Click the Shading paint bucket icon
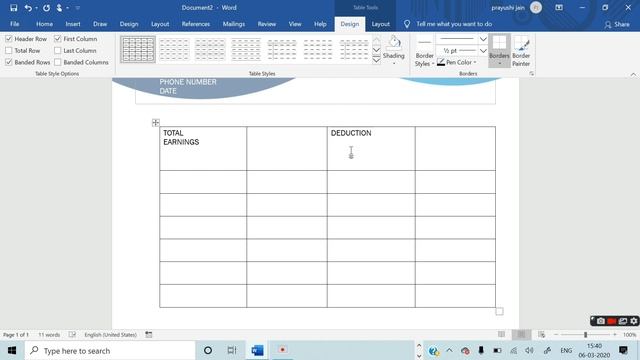Screen dimensions: 640x360 pos(394,42)
